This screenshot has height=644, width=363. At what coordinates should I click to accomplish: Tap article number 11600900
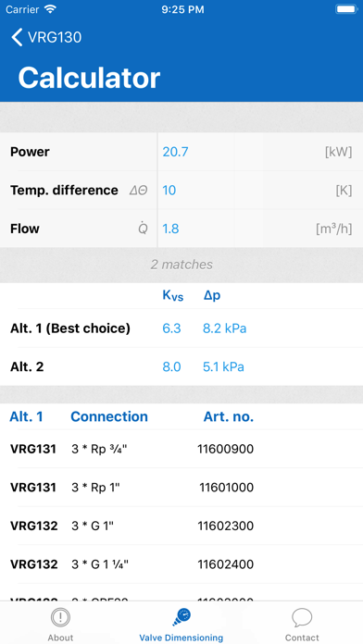(x=226, y=450)
